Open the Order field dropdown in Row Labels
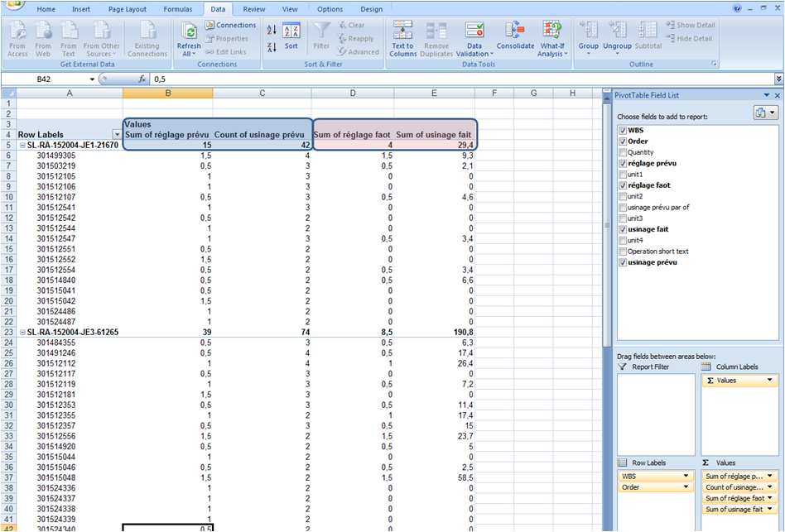The height and width of the screenshot is (532, 785). coord(687,487)
